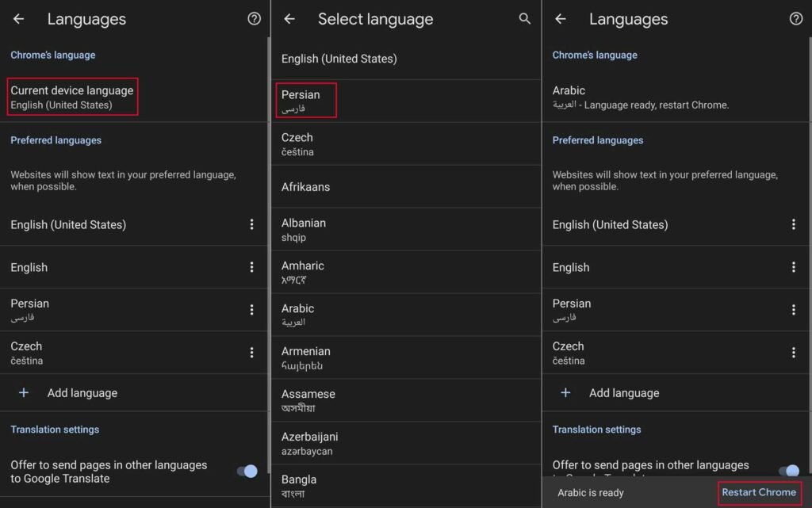Go back from the Select language screen
The height and width of the screenshot is (508, 812).
tap(289, 19)
